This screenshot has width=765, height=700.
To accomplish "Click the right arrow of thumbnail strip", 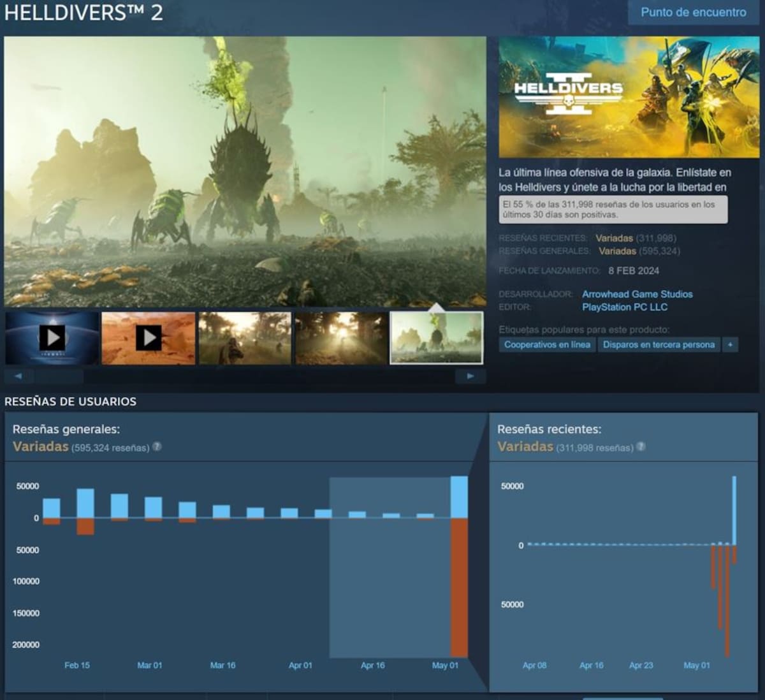I will click(470, 376).
